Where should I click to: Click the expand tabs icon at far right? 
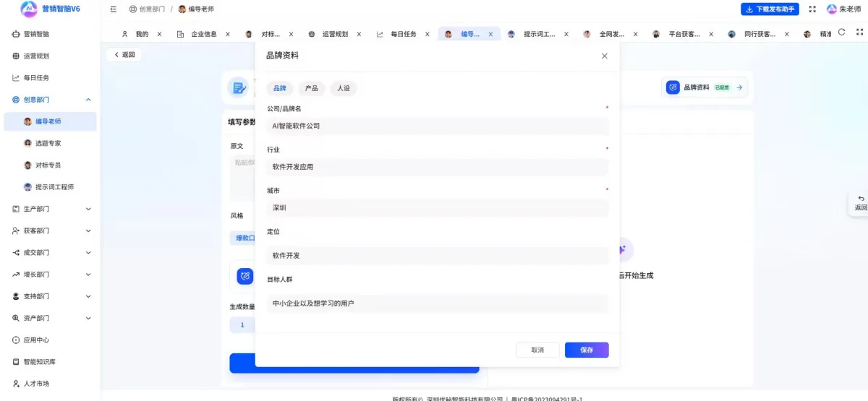859,33
